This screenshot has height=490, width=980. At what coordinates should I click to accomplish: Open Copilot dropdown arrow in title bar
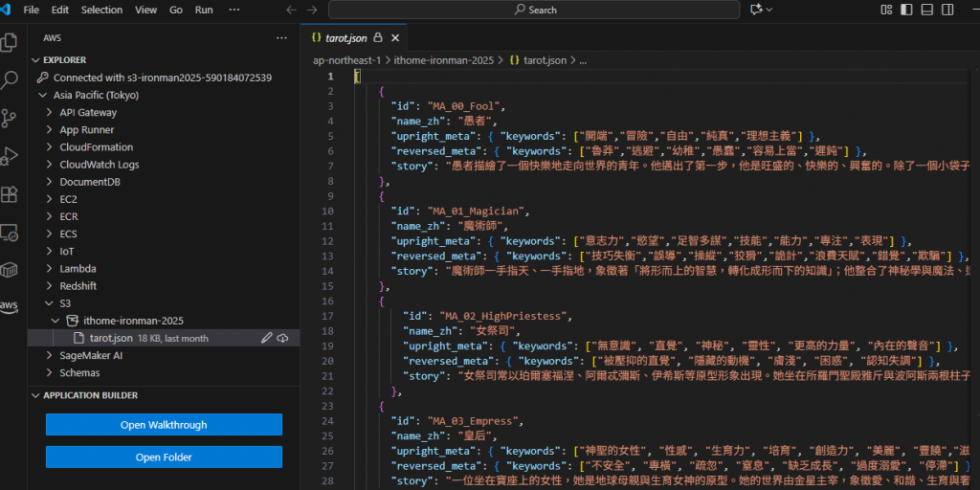769,10
